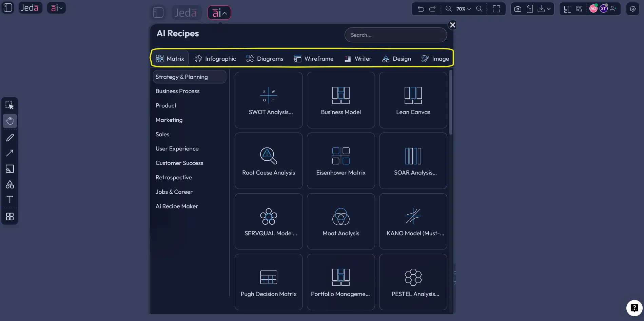Image resolution: width=644 pixels, height=321 pixels.
Task: Click the camera screenshot icon
Action: click(x=518, y=9)
